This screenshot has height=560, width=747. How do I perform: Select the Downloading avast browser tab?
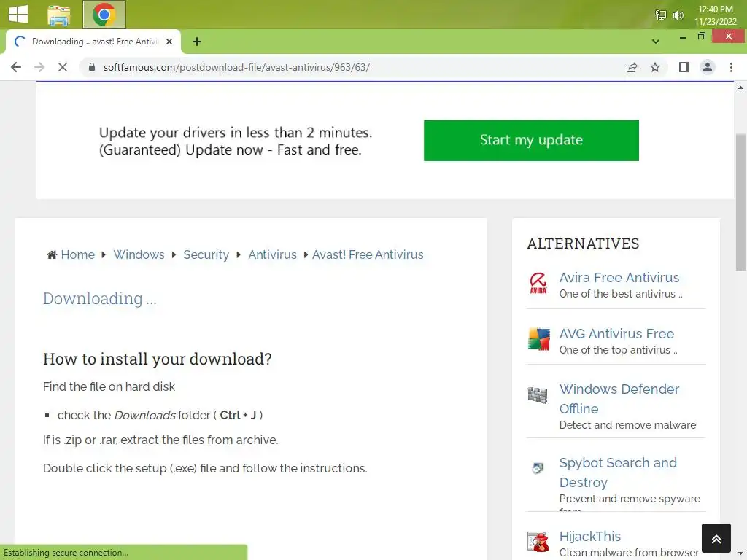(93, 42)
